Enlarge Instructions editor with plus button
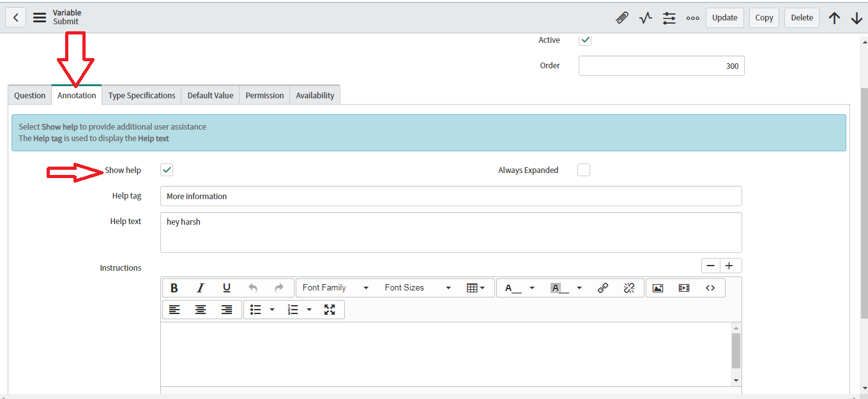The width and height of the screenshot is (868, 399). 731,266
